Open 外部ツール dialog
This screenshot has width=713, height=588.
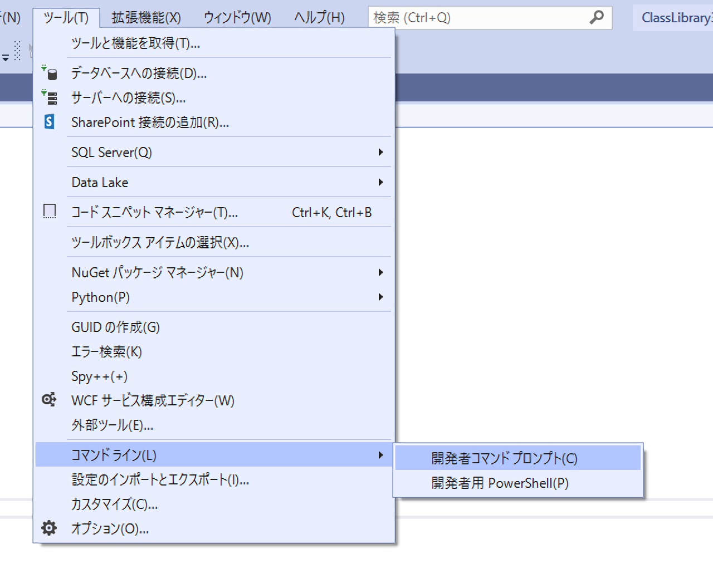pyautogui.click(x=113, y=425)
